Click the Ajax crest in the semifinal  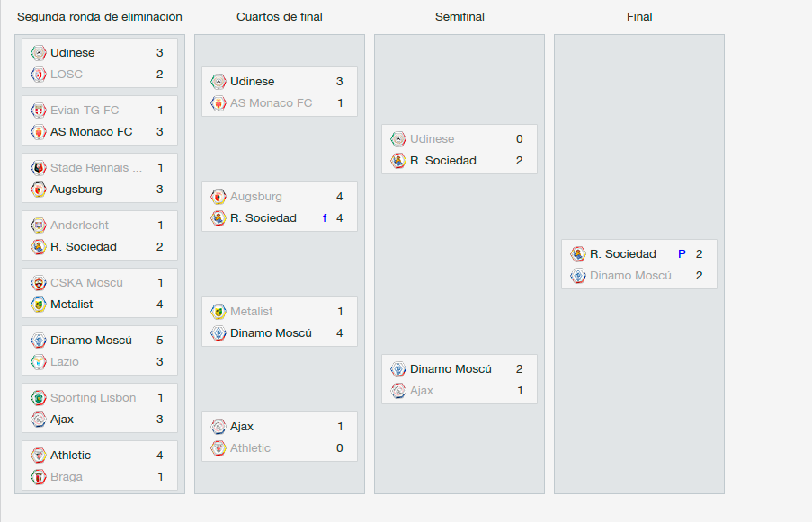point(397,391)
